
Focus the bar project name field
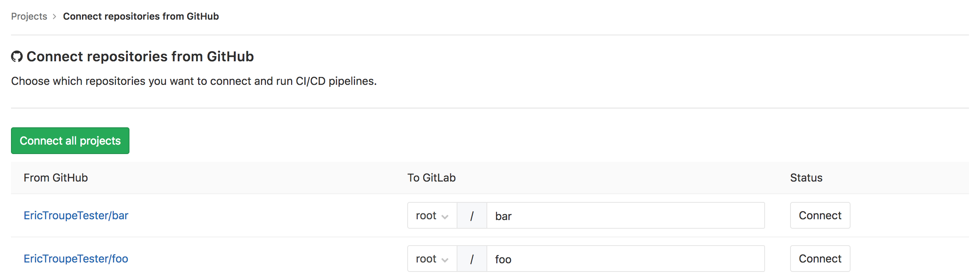click(x=625, y=216)
